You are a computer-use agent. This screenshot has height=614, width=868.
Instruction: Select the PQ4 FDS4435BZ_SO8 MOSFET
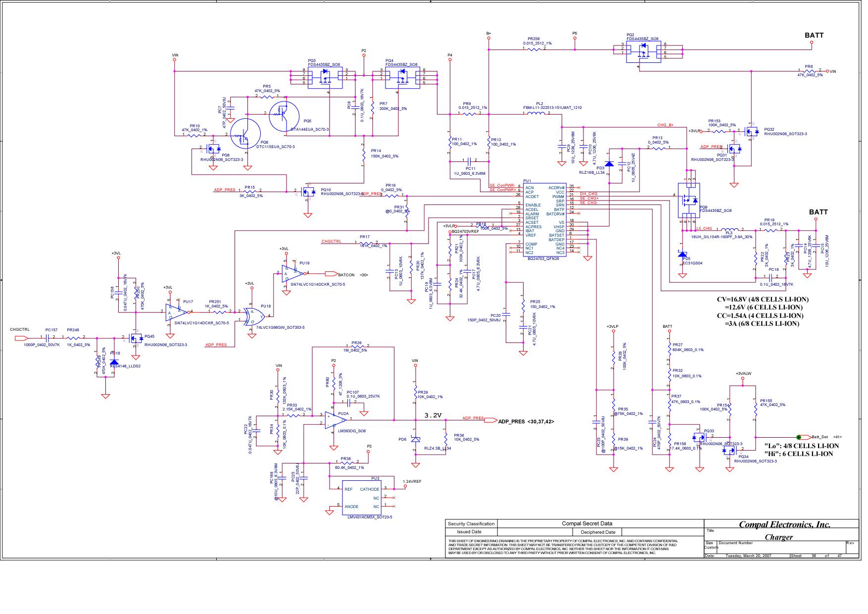(402, 78)
